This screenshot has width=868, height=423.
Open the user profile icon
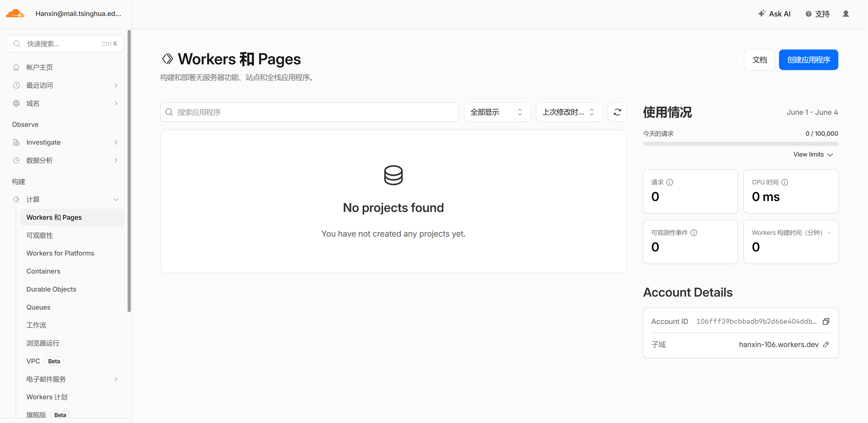846,14
